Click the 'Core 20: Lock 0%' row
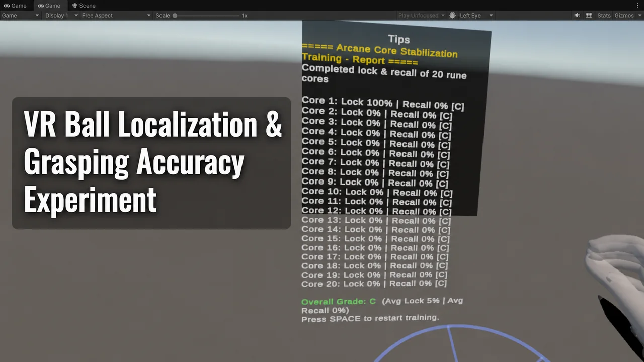Viewport: 644px width, 362px height. coord(374,284)
